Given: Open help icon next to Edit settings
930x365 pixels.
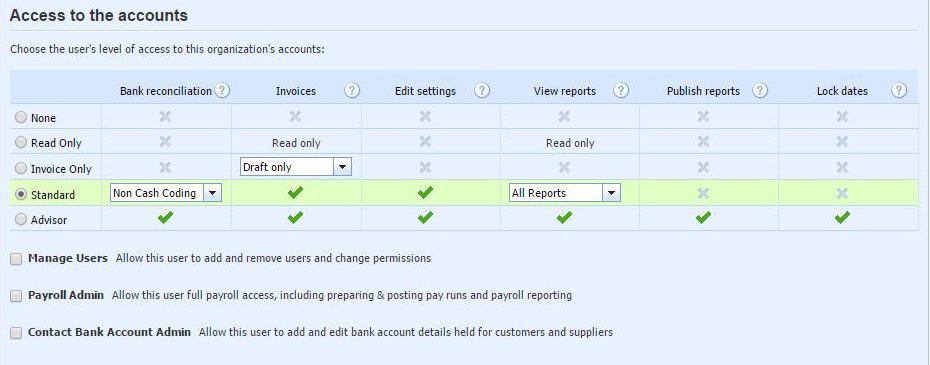Looking at the screenshot, I should pos(482,91).
